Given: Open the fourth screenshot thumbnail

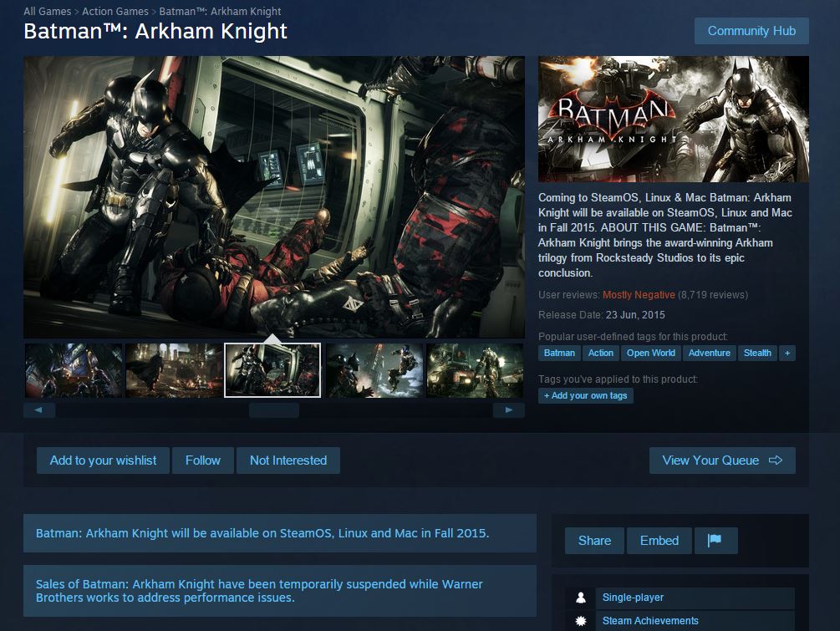Looking at the screenshot, I should click(374, 370).
